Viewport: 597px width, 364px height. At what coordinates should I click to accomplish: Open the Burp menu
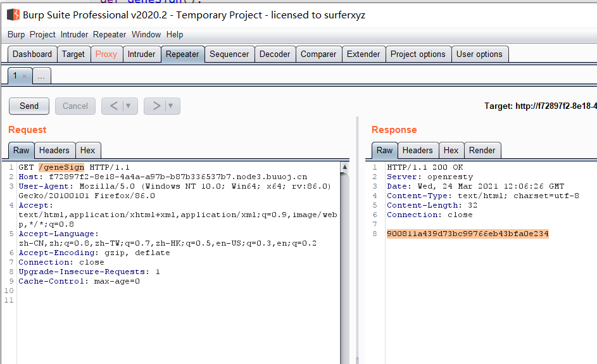pos(16,35)
